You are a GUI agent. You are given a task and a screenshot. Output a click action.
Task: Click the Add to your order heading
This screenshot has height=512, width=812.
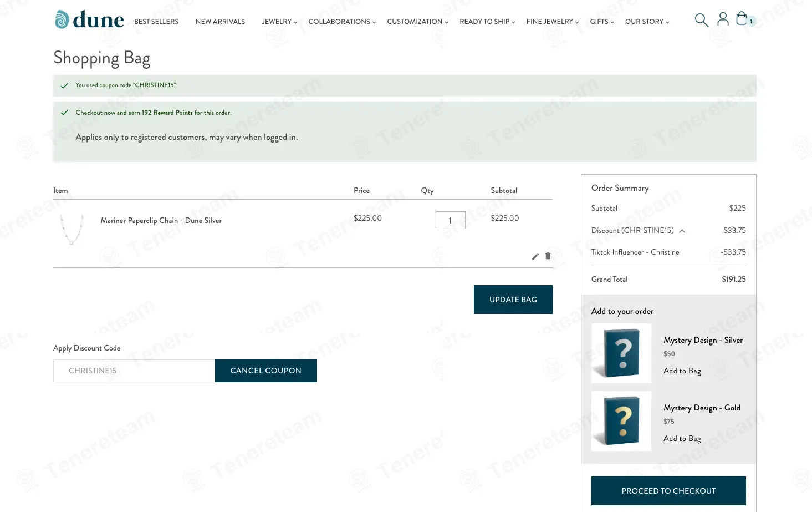[622, 311]
